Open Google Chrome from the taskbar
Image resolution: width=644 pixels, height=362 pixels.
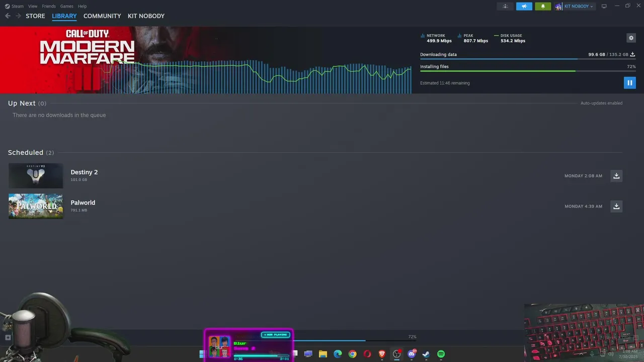pyautogui.click(x=352, y=354)
